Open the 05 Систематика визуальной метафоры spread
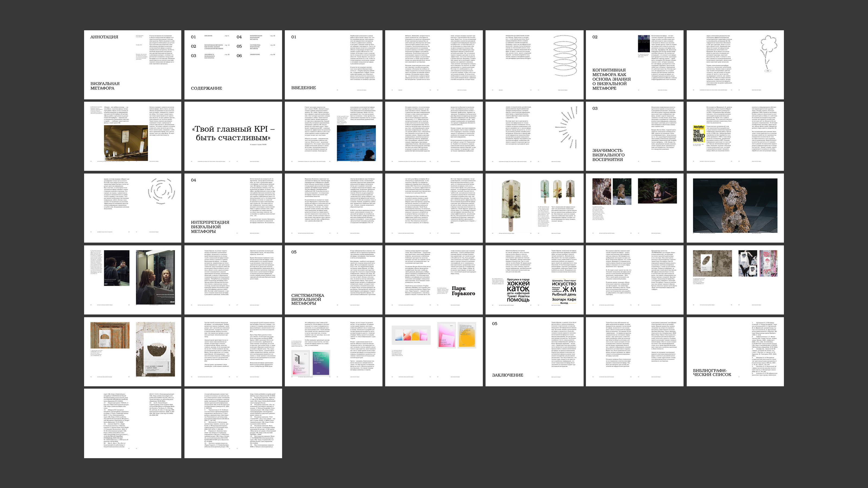The width and height of the screenshot is (868, 488). click(333, 280)
